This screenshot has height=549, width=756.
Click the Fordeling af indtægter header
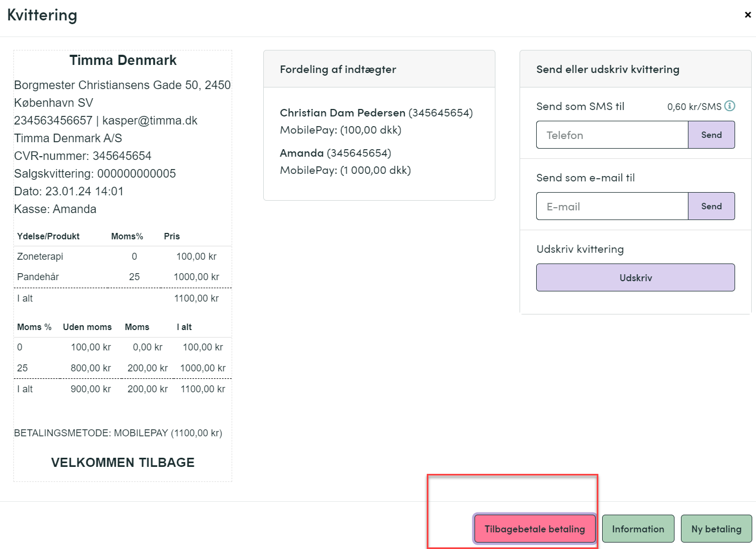(x=338, y=69)
